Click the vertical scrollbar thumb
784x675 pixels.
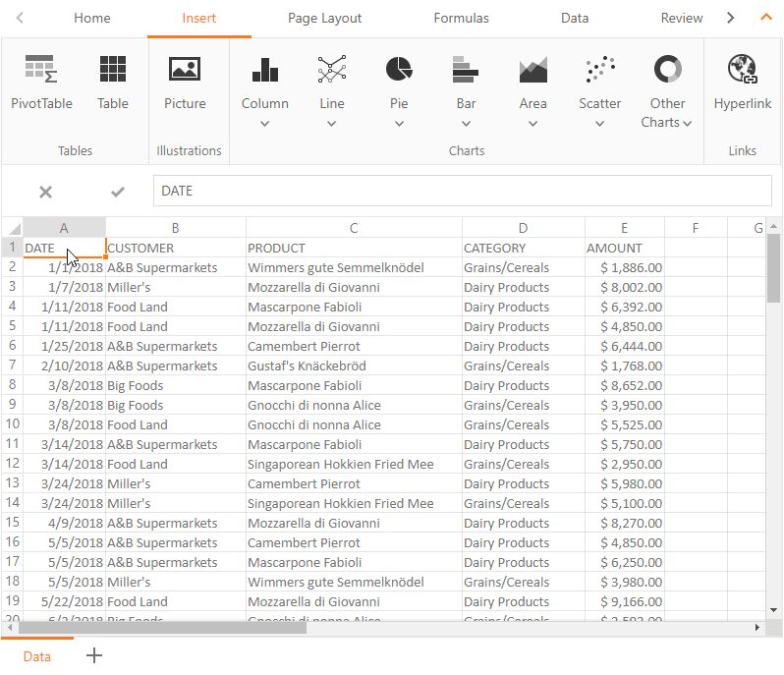tap(773, 267)
